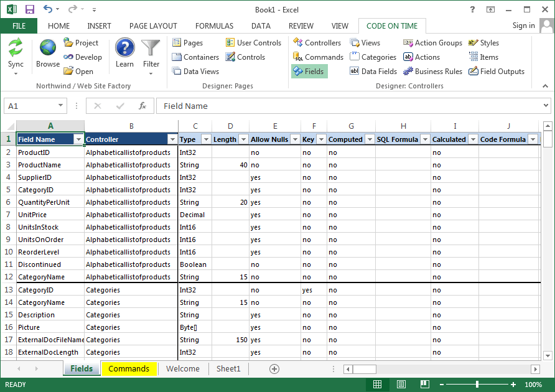Click the Project icon

pos(81,42)
